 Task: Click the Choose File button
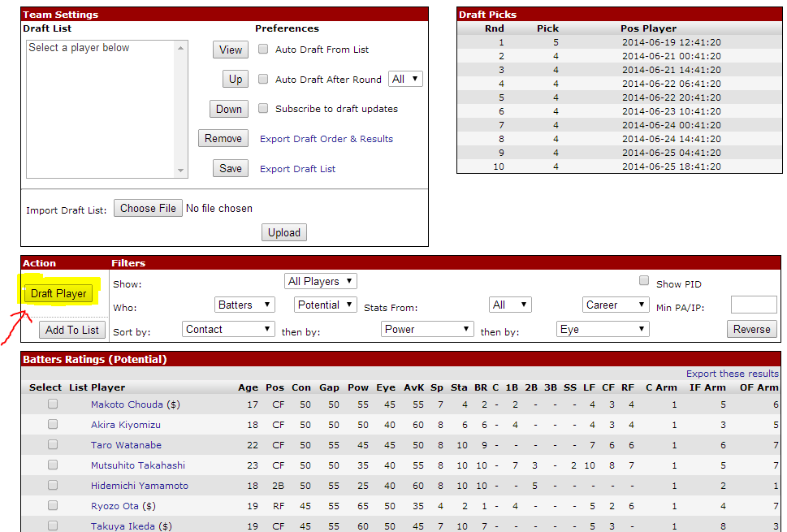[x=148, y=208]
